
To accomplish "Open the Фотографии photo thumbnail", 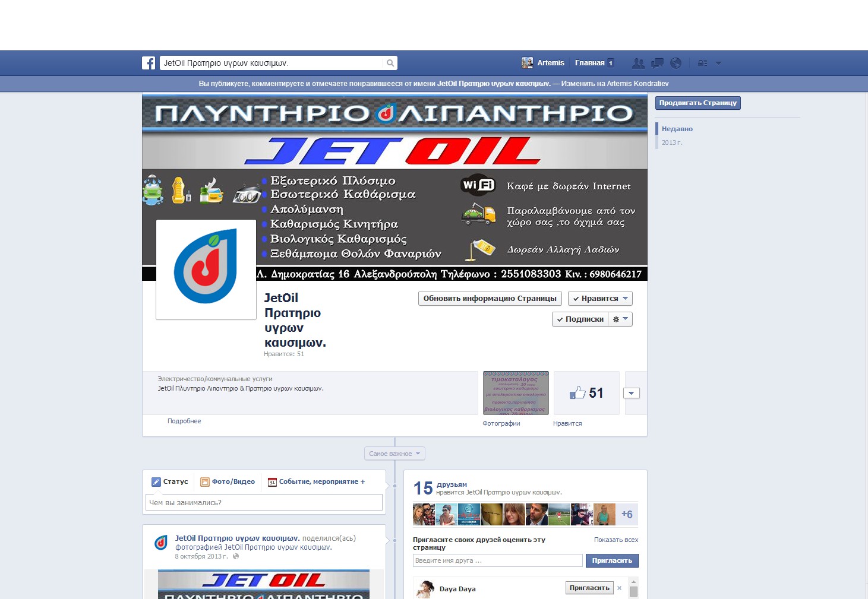I will pos(516,393).
